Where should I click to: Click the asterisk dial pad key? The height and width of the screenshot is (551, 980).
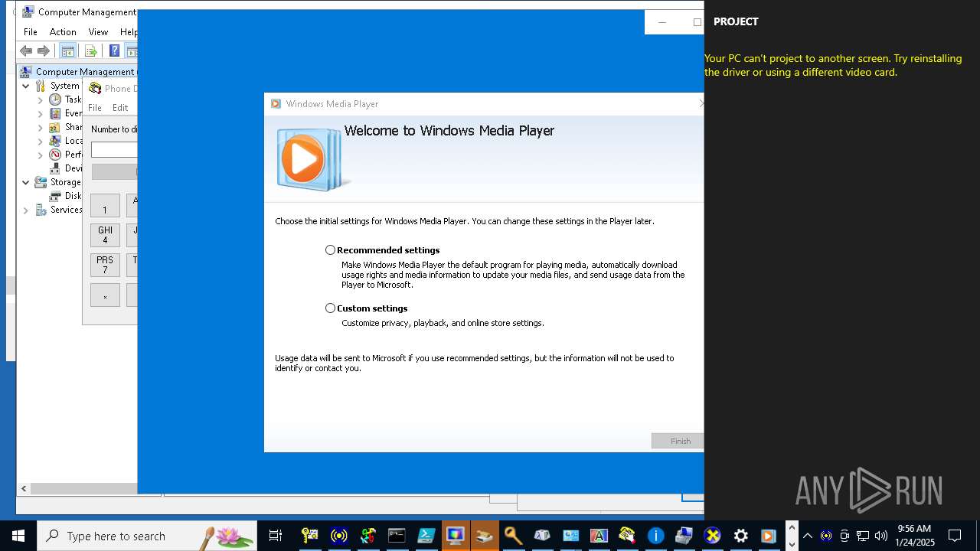105,295
